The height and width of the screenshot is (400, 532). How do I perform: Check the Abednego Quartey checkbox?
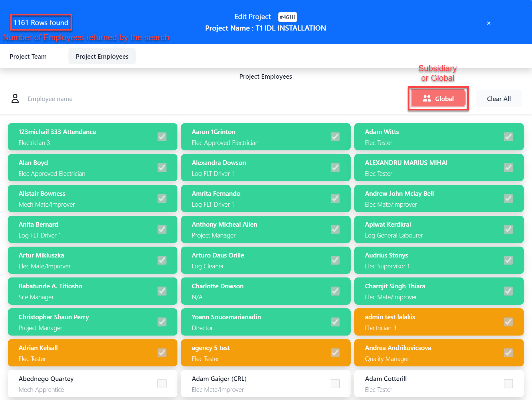coord(162,384)
